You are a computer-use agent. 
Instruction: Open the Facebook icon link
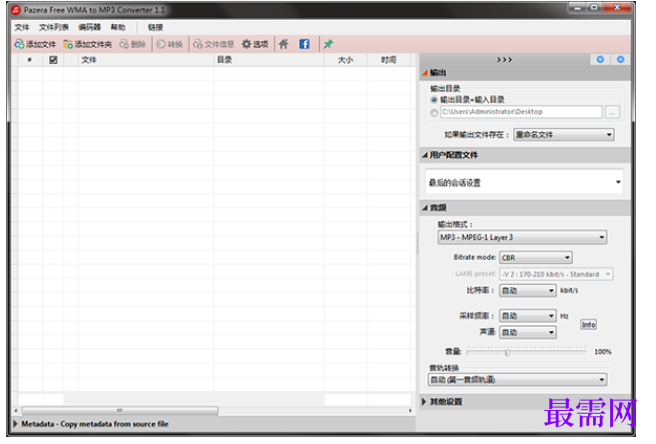tap(305, 44)
